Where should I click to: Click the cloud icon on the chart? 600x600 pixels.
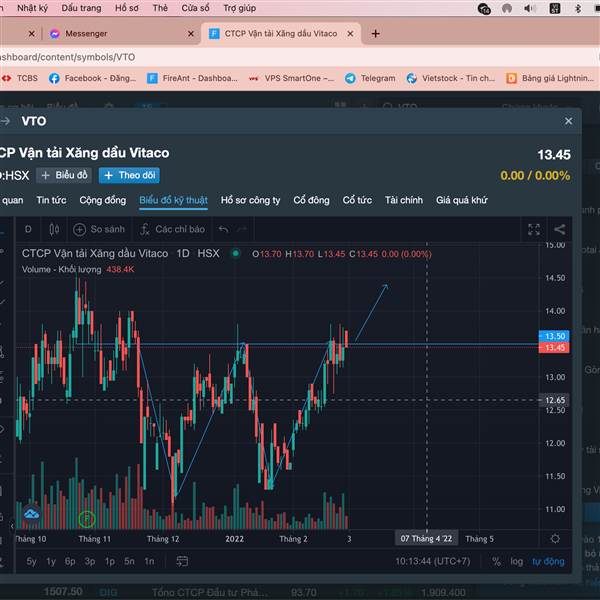[31, 513]
